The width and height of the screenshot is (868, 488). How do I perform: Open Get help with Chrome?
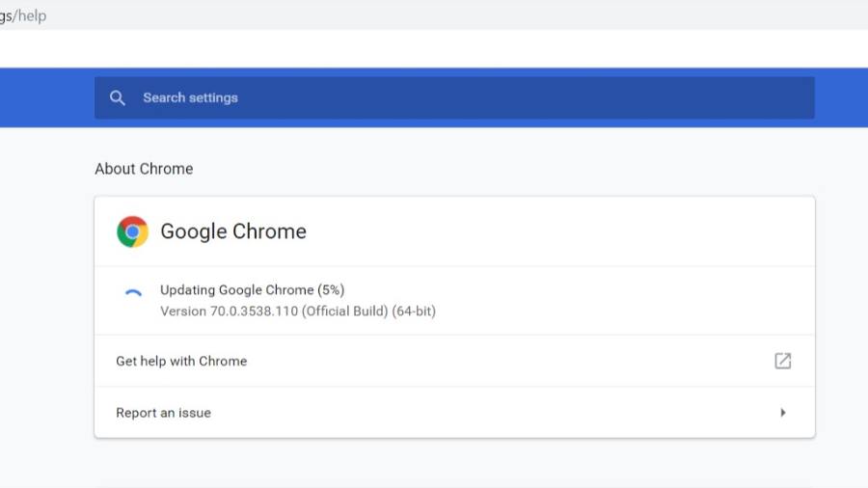454,361
